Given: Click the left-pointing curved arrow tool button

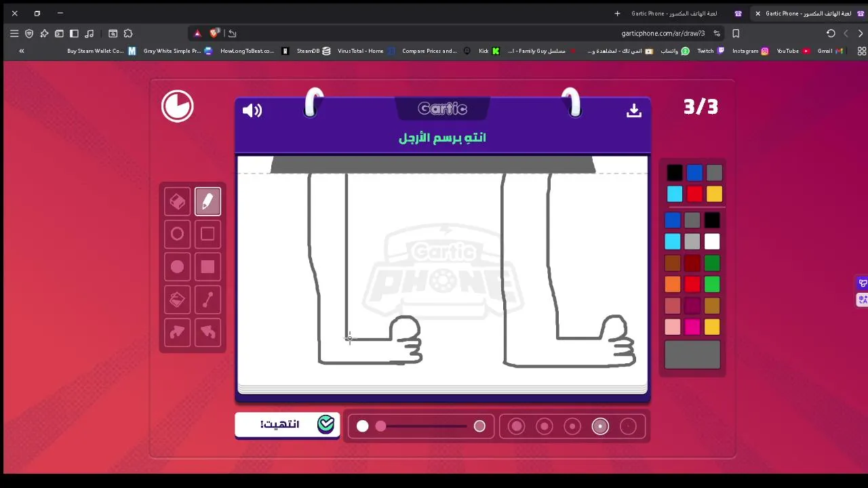Looking at the screenshot, I should tap(208, 332).
